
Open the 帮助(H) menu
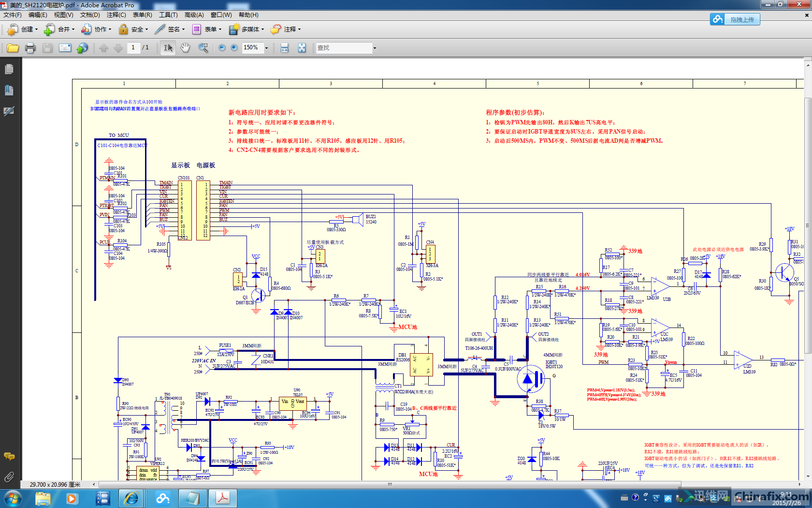point(248,15)
